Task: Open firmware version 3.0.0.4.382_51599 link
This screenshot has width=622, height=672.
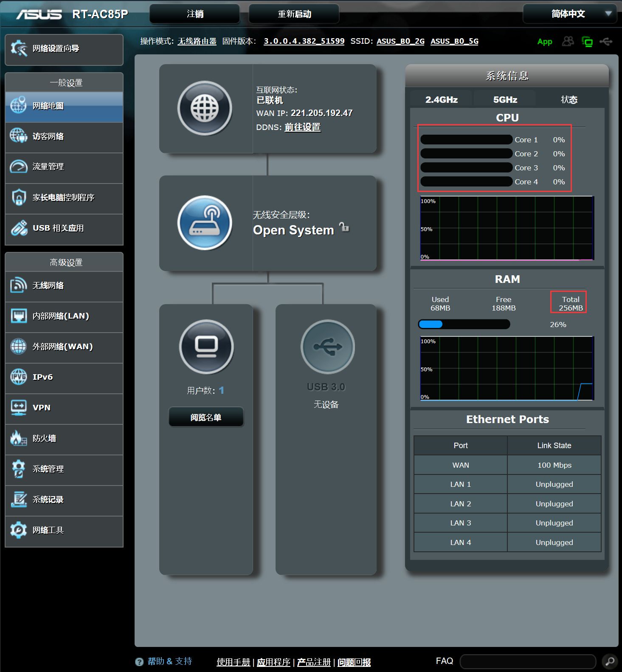Action: pyautogui.click(x=304, y=41)
